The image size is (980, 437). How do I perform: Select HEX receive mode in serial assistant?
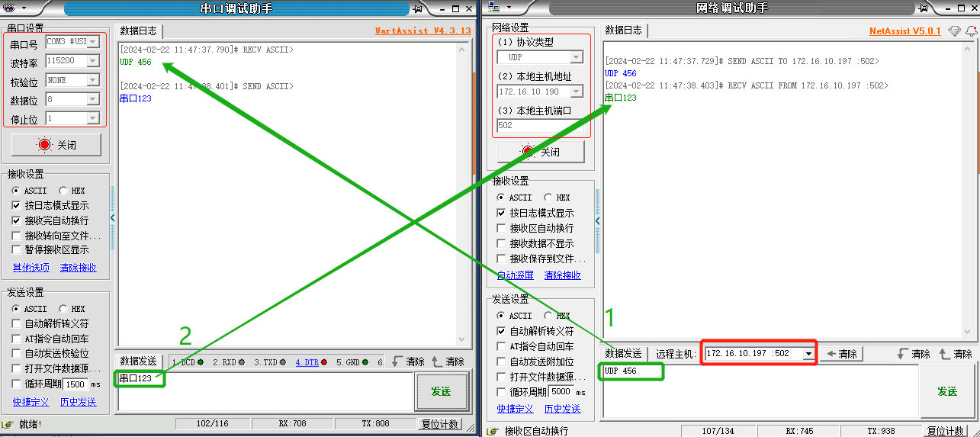pos(63,191)
